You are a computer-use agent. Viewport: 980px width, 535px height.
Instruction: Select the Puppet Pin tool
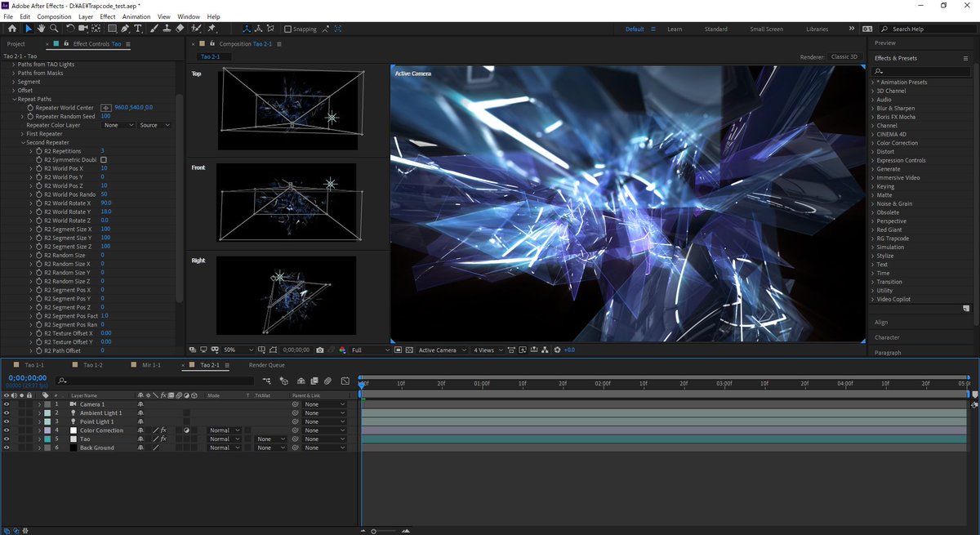[x=211, y=29]
